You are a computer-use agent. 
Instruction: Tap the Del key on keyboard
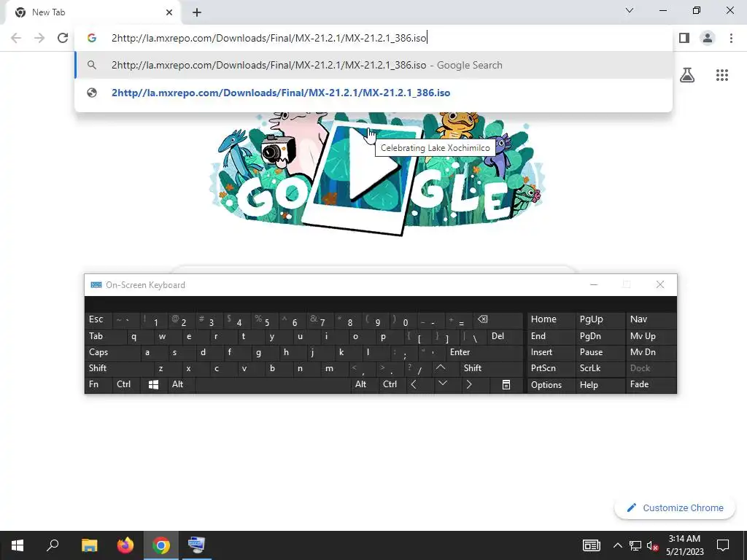pos(506,336)
